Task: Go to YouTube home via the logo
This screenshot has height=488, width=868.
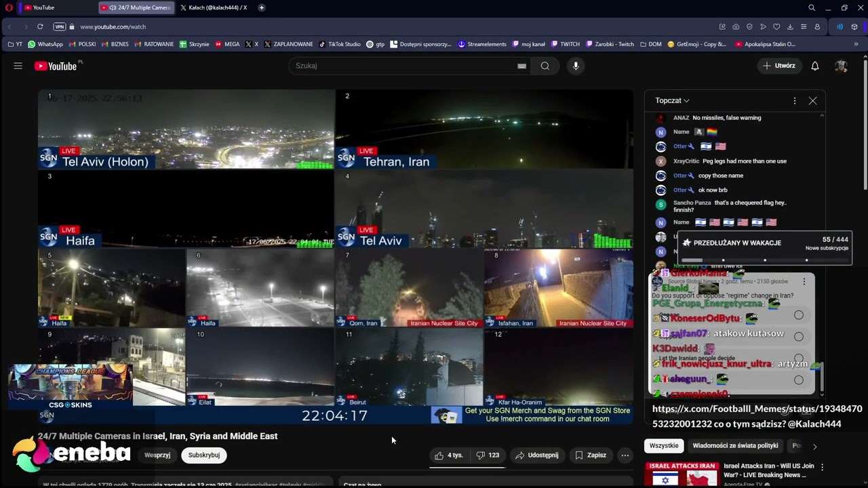Action: [x=56, y=66]
